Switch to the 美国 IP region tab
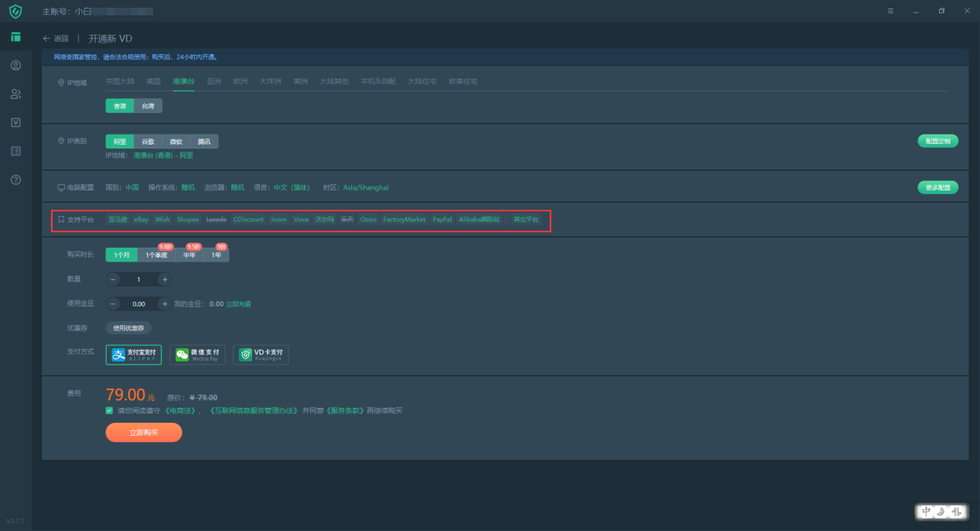The height and width of the screenshot is (531, 980). coord(153,81)
